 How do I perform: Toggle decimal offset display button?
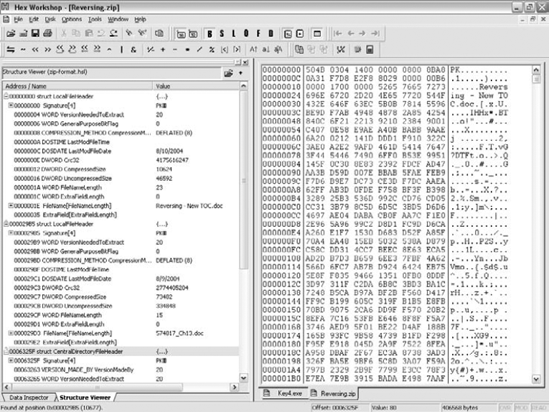[193, 34]
